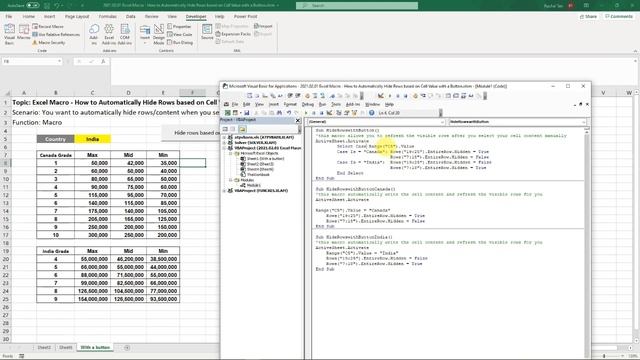The height and width of the screenshot is (360, 640).
Task: Click Find binoculars icon in VBA toolbar
Action: coord(279,113)
